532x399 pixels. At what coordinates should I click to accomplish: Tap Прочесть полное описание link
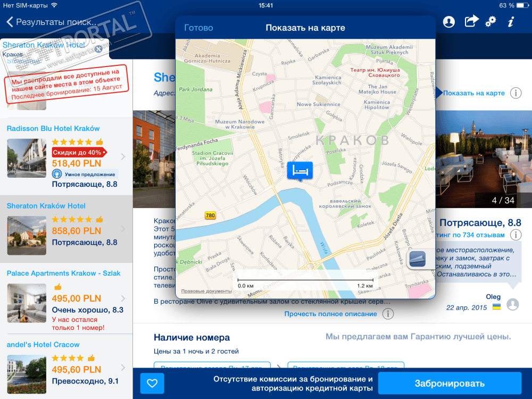point(330,314)
